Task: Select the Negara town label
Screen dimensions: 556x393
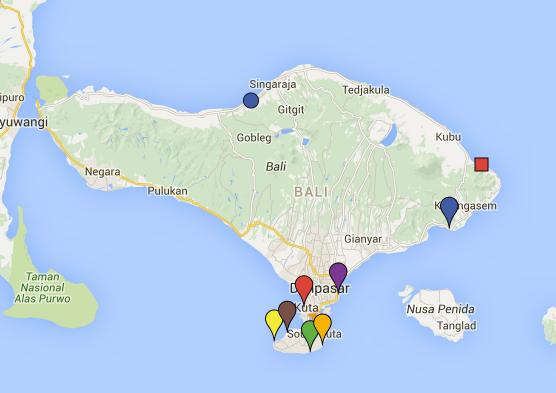Action: (x=102, y=172)
